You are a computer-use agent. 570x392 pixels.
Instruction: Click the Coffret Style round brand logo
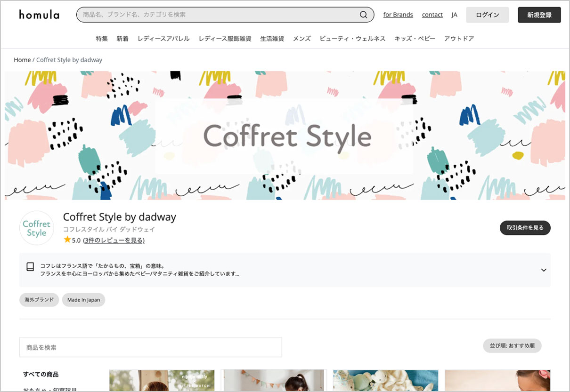tap(37, 228)
